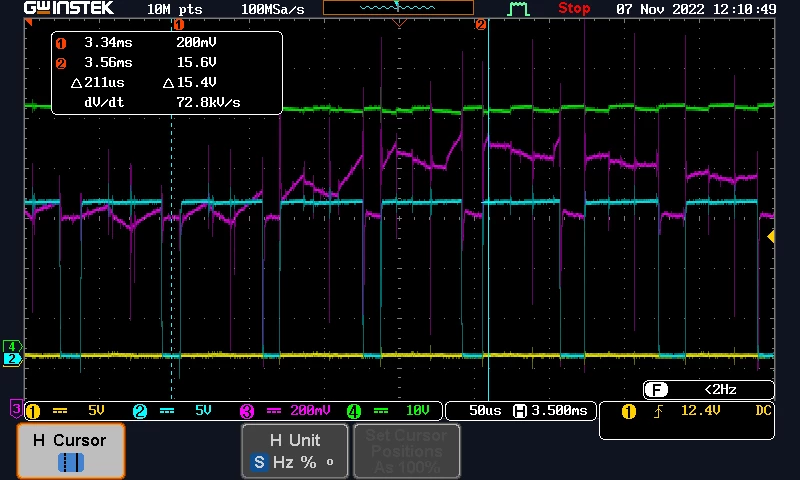The height and width of the screenshot is (480, 800).
Task: Click channel 3 200mV scale value
Action: coord(310,411)
